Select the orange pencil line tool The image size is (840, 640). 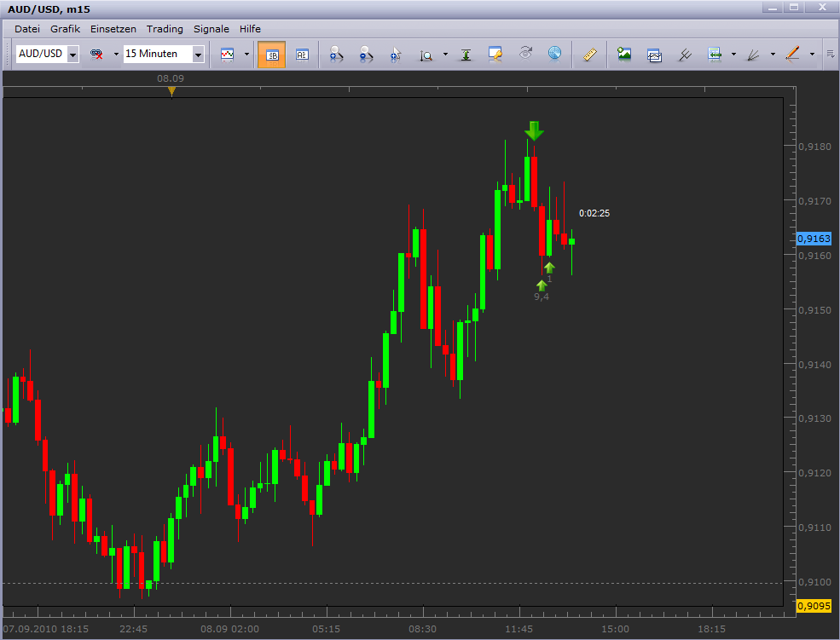[792, 54]
